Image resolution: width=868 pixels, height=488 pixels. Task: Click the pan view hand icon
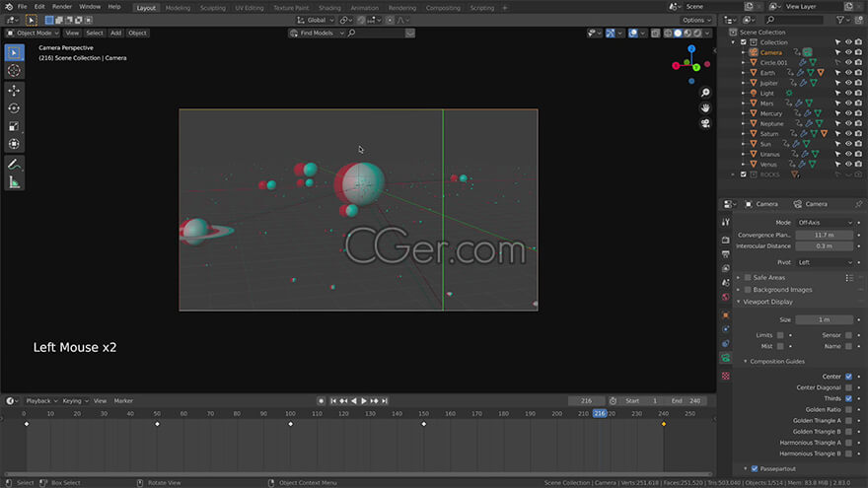[x=705, y=107]
